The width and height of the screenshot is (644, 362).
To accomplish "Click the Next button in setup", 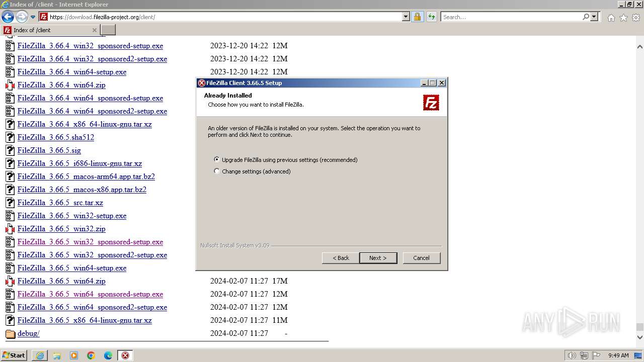I will [378, 258].
